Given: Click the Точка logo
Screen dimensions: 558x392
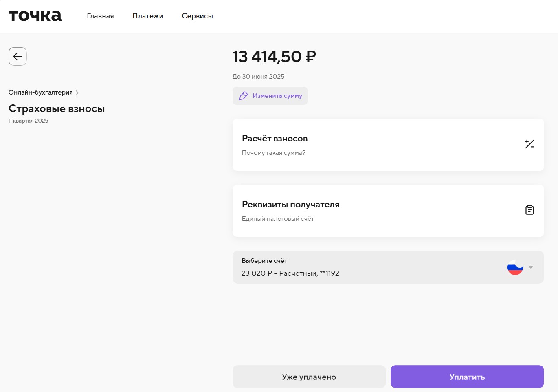Looking at the screenshot, I should [35, 16].
